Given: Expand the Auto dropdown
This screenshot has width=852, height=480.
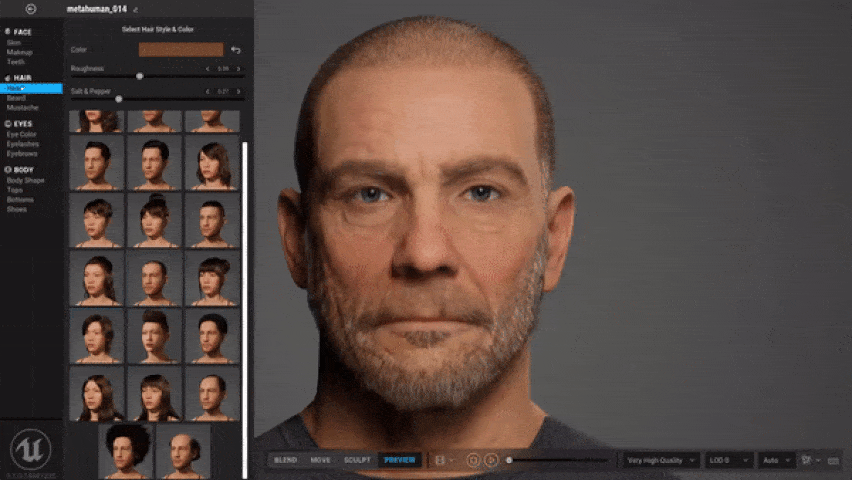Looking at the screenshot, I should click(x=775, y=460).
